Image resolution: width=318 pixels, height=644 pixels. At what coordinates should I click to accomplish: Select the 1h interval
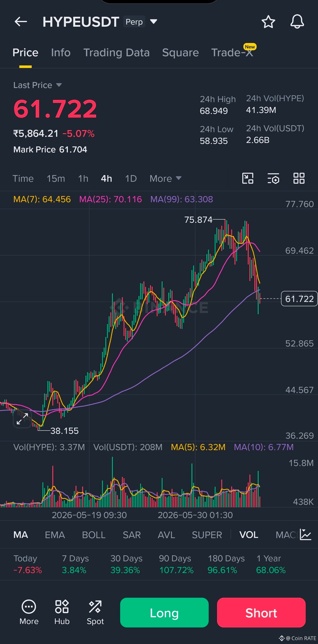click(x=83, y=178)
